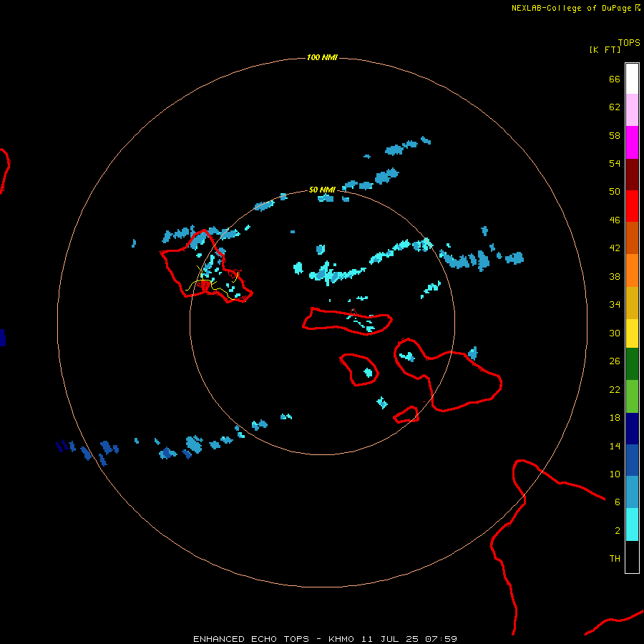Click the legend value 42
The height and width of the screenshot is (644, 644).
pyautogui.click(x=615, y=248)
